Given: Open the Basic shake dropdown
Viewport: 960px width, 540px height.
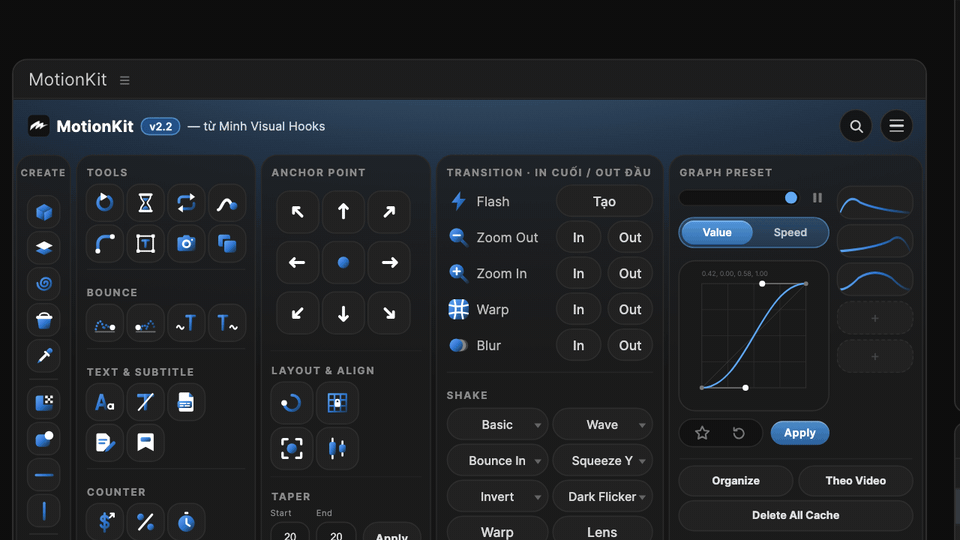Looking at the screenshot, I should (497, 424).
